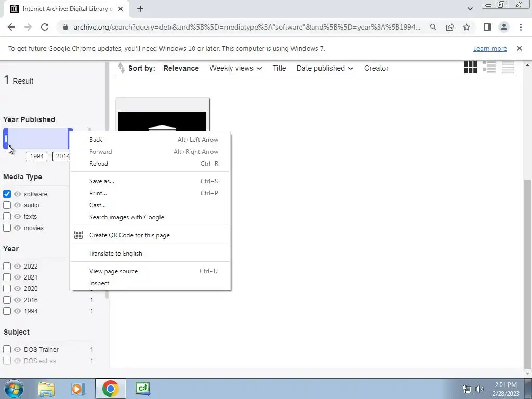Click the search magnifier in the address bar

pos(433,27)
